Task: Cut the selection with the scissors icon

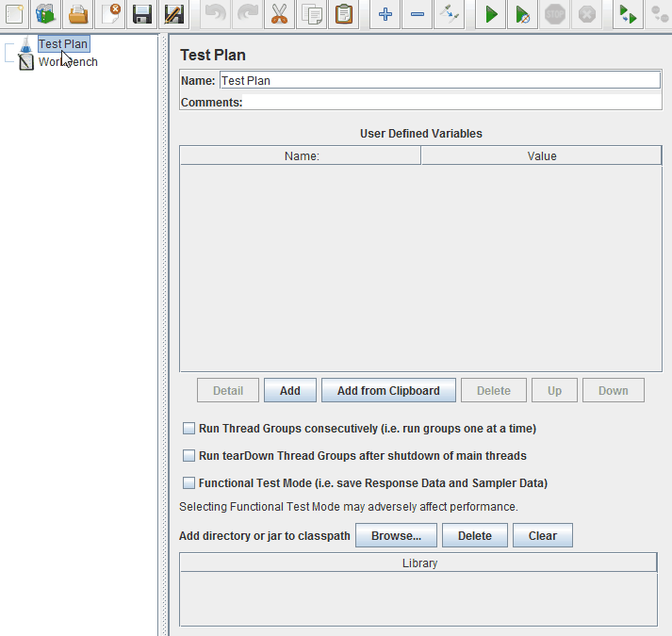Action: pos(279,14)
